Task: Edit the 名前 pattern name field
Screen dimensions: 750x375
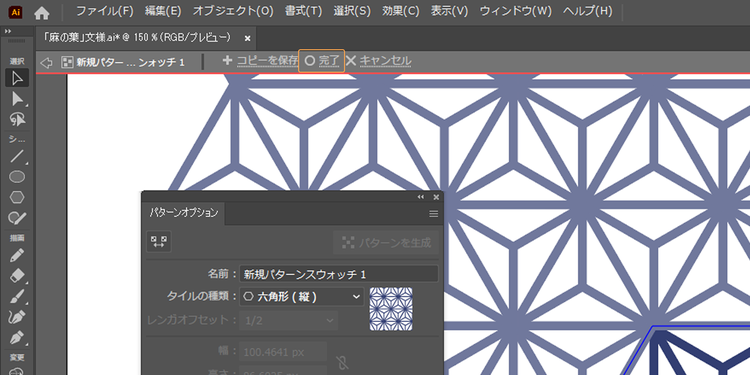Action: click(338, 274)
